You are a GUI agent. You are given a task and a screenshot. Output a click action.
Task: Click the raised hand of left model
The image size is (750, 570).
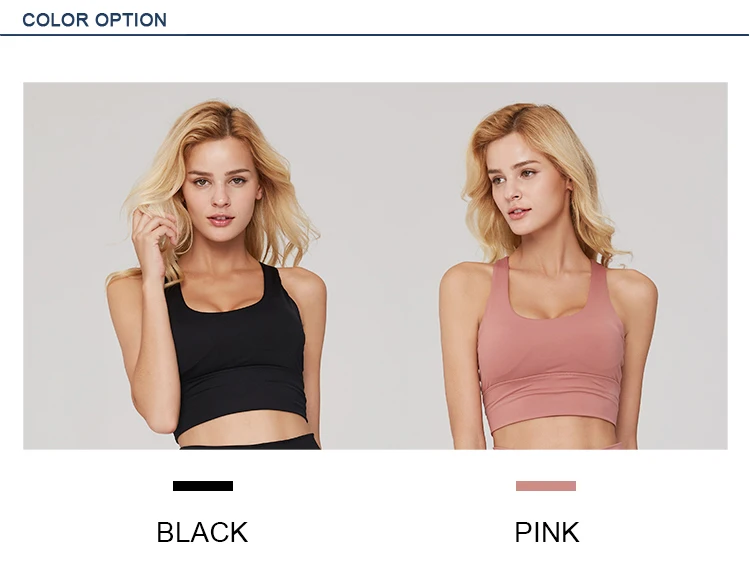[x=152, y=241]
